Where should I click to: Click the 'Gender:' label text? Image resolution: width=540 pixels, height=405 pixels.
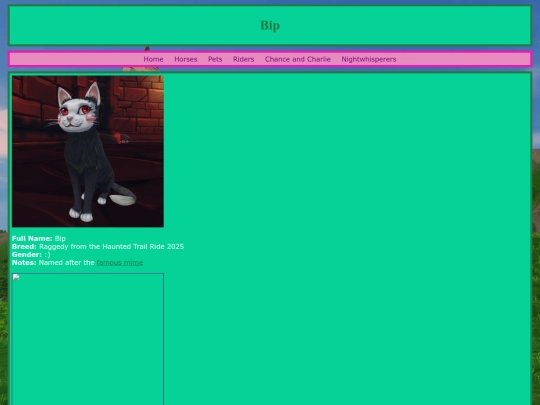coord(27,255)
